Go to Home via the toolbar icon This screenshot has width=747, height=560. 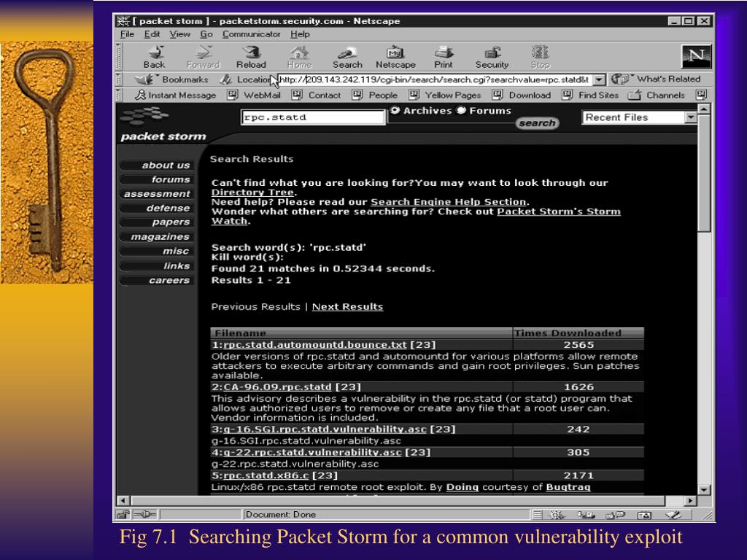pyautogui.click(x=299, y=57)
